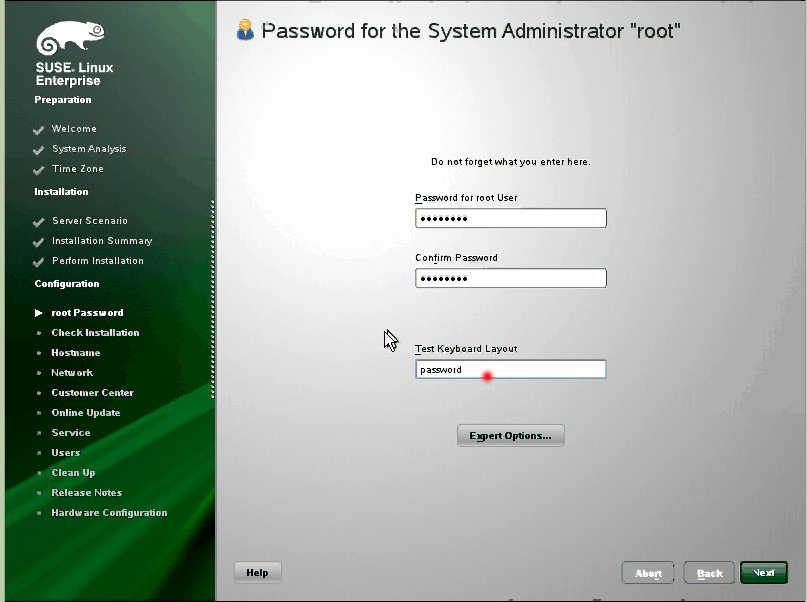The height and width of the screenshot is (602, 807).
Task: Click the Time Zone checkmark
Action: 38,170
